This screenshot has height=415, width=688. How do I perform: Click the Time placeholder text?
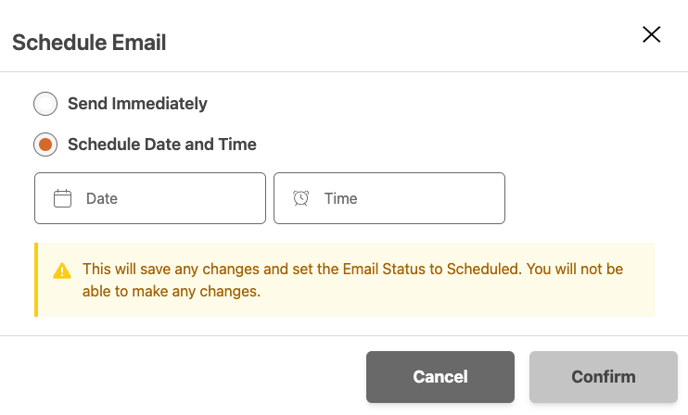point(341,199)
